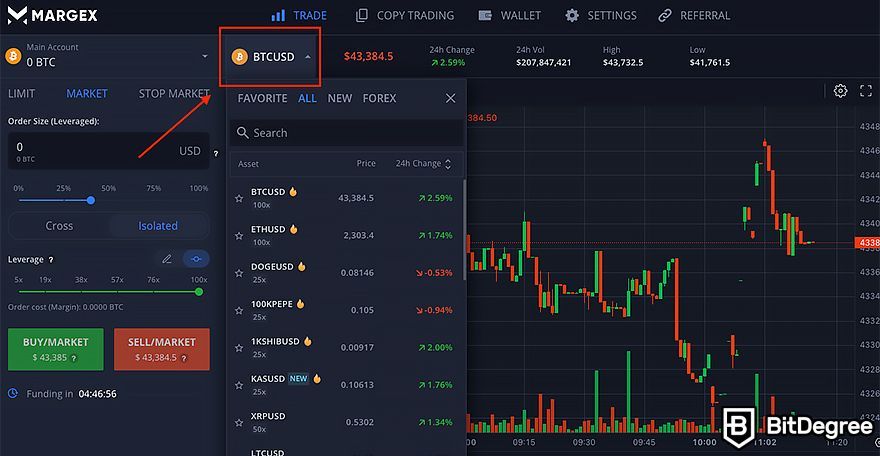Select the All assets tab
Image resolution: width=880 pixels, height=456 pixels.
(x=307, y=98)
